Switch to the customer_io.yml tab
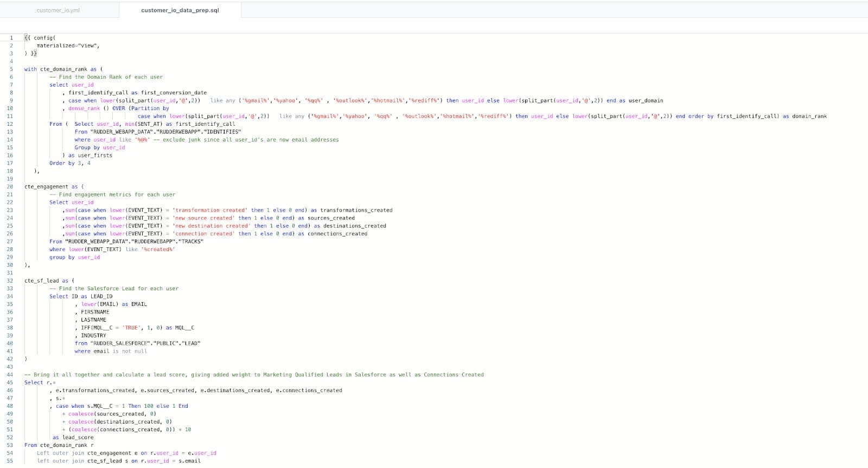This screenshot has height=468, width=868. (x=58, y=10)
